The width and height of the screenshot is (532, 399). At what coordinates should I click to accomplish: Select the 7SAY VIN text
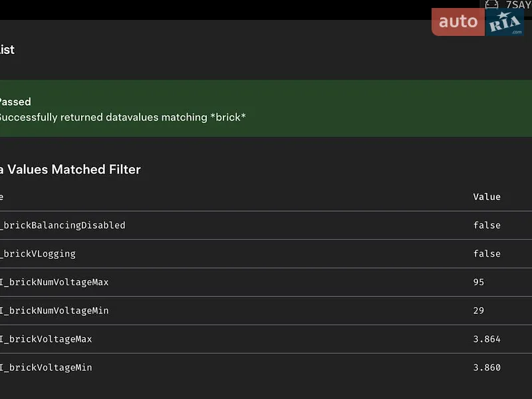(x=519, y=5)
